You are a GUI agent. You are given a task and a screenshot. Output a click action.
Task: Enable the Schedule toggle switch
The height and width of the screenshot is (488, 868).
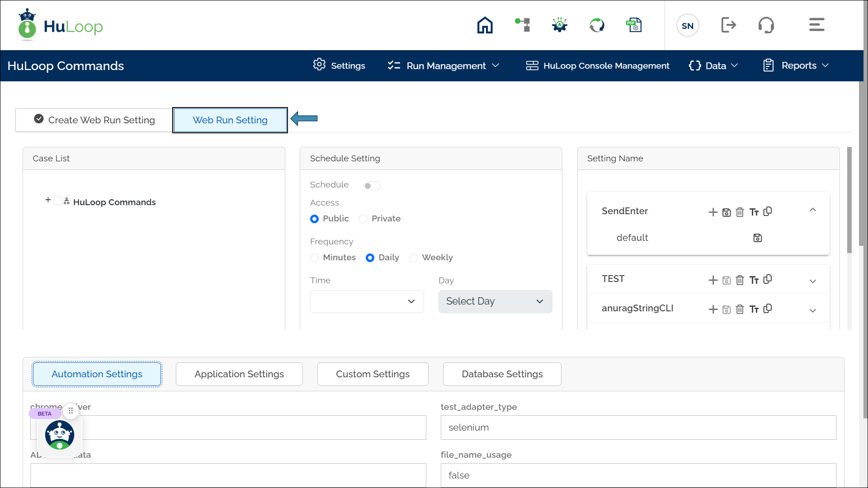(x=372, y=186)
